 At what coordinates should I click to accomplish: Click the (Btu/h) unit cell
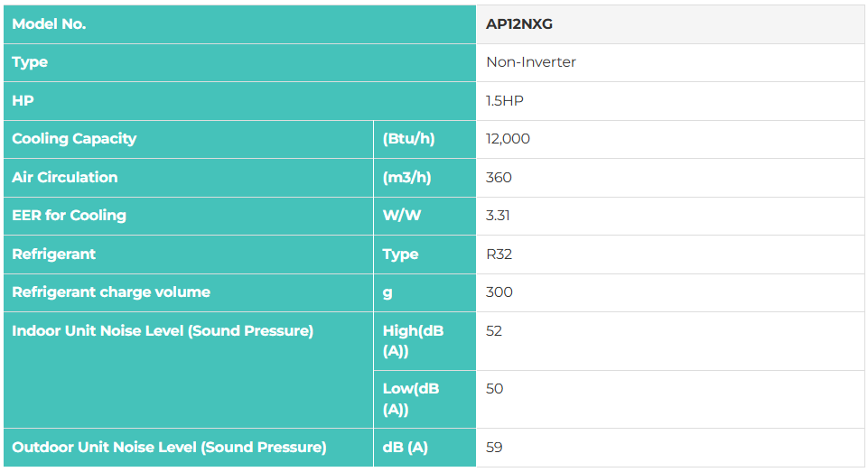[x=408, y=139]
